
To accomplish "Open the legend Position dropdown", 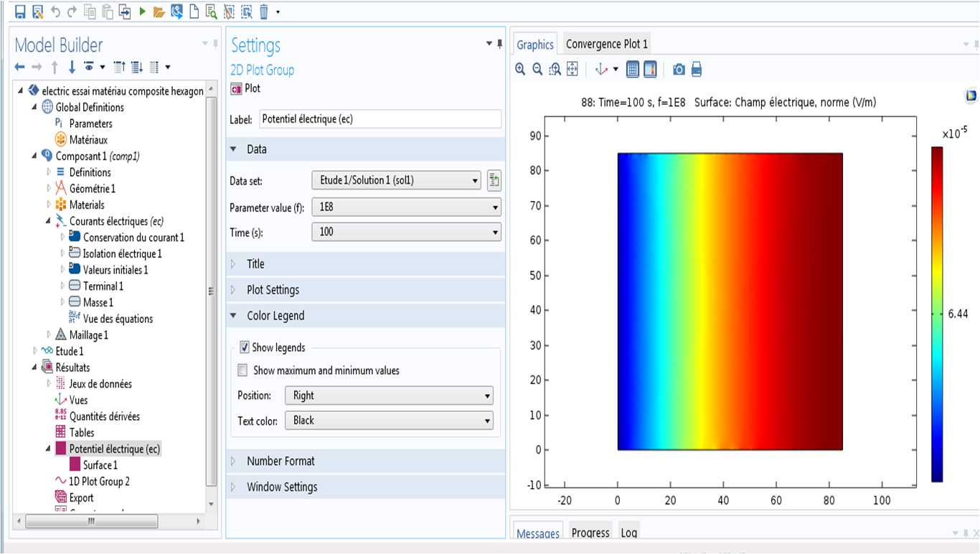I will tap(389, 395).
